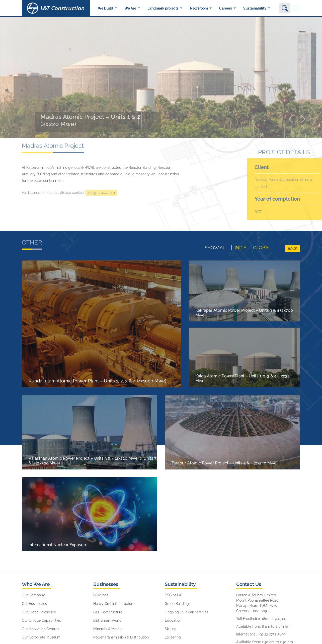322x644 pixels.
Task: Click ESG at L&T link
Action: (174, 595)
